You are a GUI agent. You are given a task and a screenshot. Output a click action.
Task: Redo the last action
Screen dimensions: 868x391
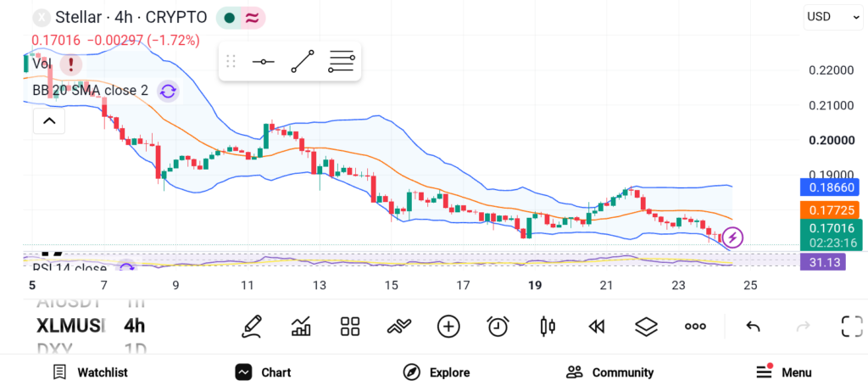point(803,327)
